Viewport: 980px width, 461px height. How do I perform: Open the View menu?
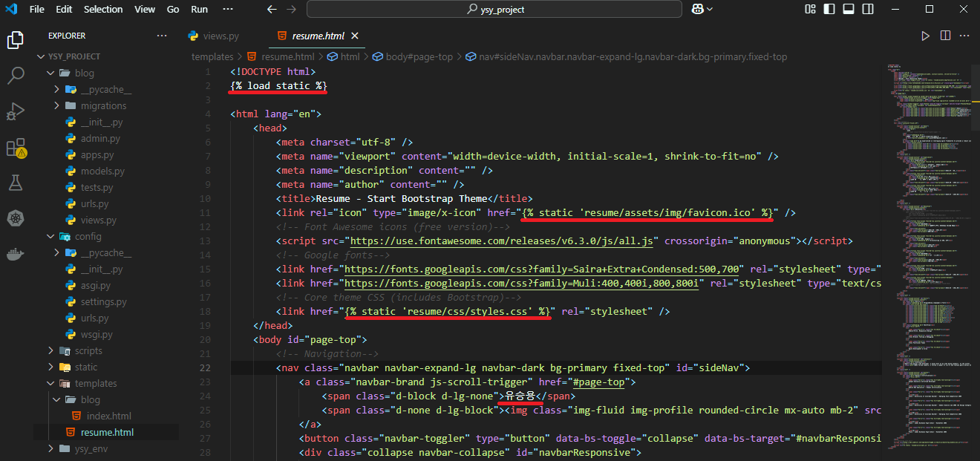[x=145, y=9]
